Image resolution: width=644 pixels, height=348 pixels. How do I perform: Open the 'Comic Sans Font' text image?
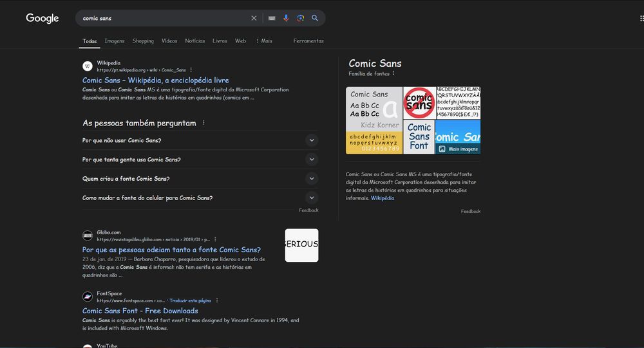coord(419,136)
